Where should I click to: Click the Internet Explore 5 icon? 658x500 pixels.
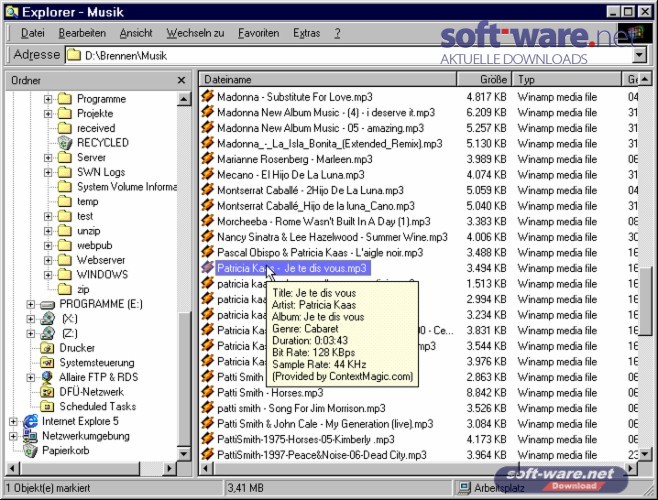pos(30,421)
